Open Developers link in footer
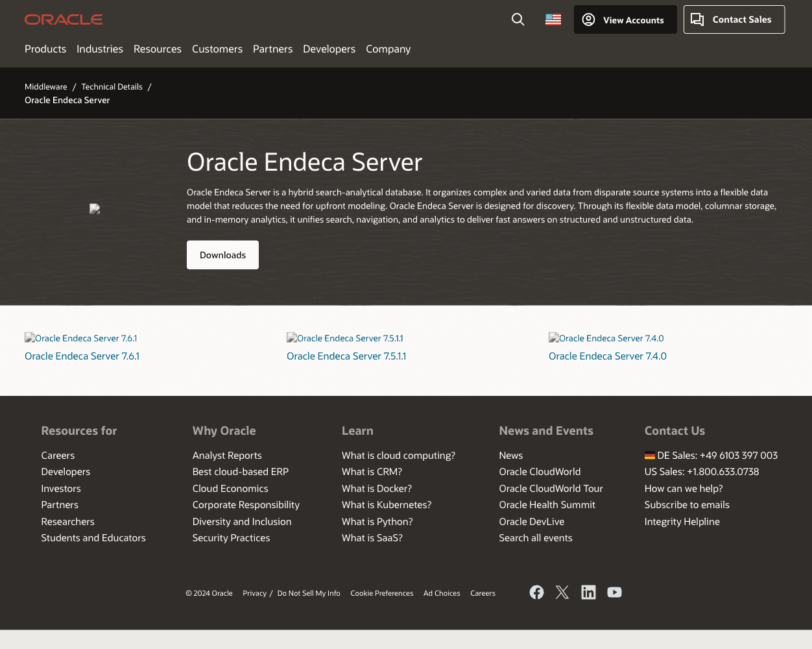 tap(66, 471)
